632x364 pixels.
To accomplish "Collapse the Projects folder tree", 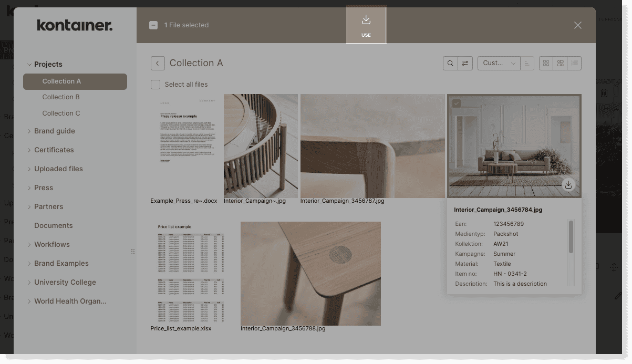I will (x=29, y=65).
